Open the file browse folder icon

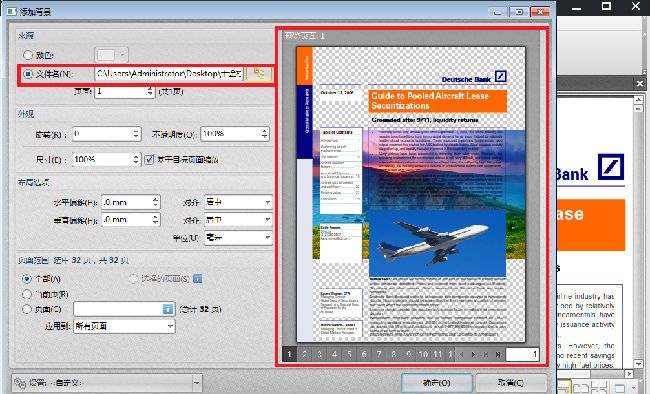coord(259,74)
